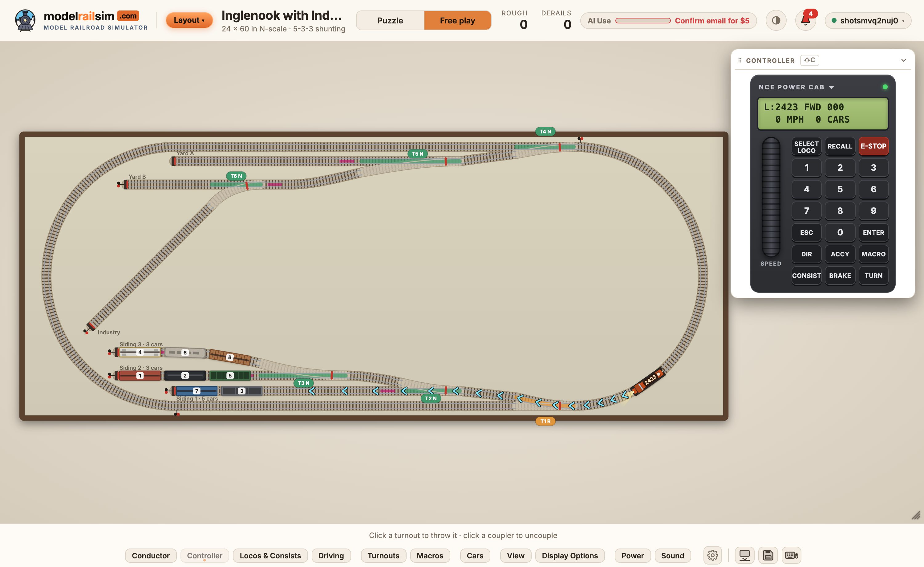Click the RECALL throttle key
Image resolution: width=924 pixels, height=567 pixels.
[x=840, y=146]
